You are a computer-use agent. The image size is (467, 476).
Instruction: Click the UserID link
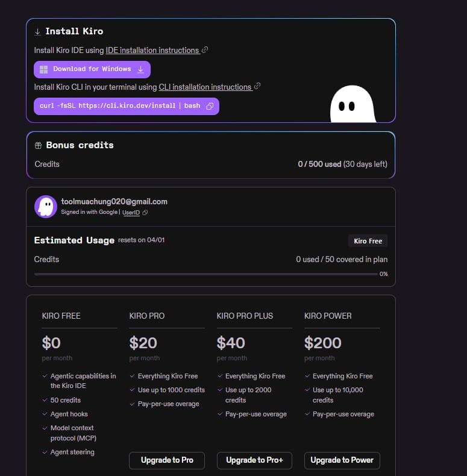[131, 213]
